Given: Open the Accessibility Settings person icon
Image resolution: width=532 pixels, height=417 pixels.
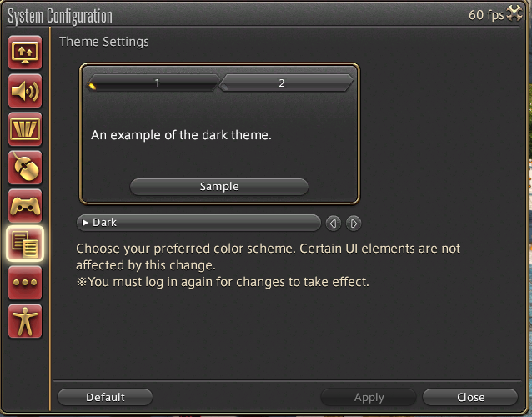Looking at the screenshot, I should click(25, 321).
